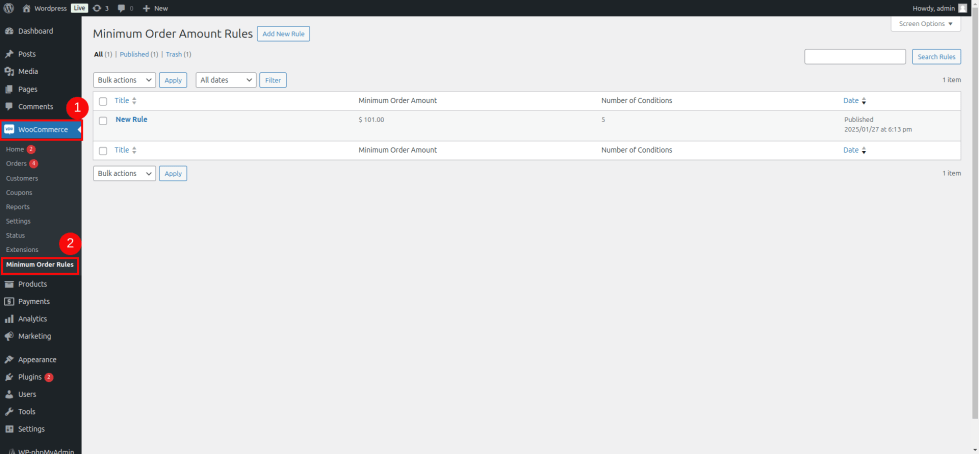Open the Coupons submenu item

(x=19, y=192)
